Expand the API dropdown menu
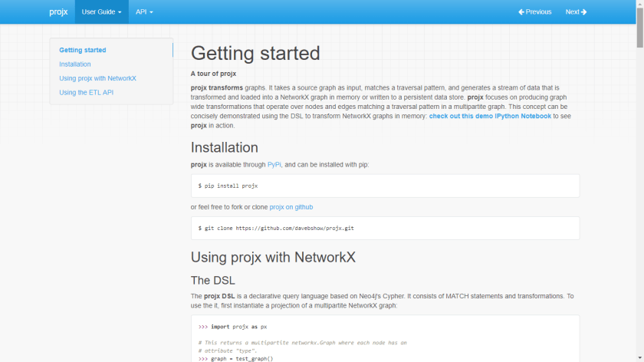The height and width of the screenshot is (362, 644). (144, 12)
